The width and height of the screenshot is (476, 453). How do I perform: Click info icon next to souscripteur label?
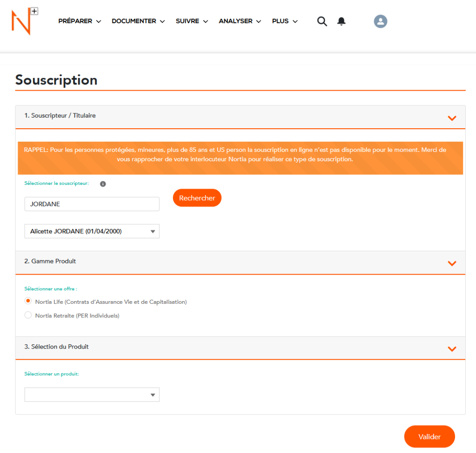[103, 184]
